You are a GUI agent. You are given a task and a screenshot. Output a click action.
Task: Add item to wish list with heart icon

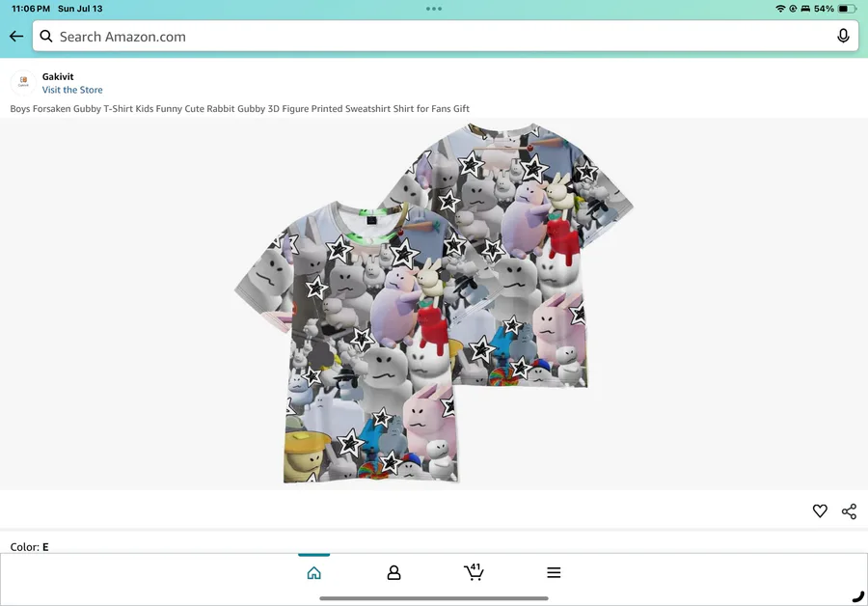(x=820, y=510)
